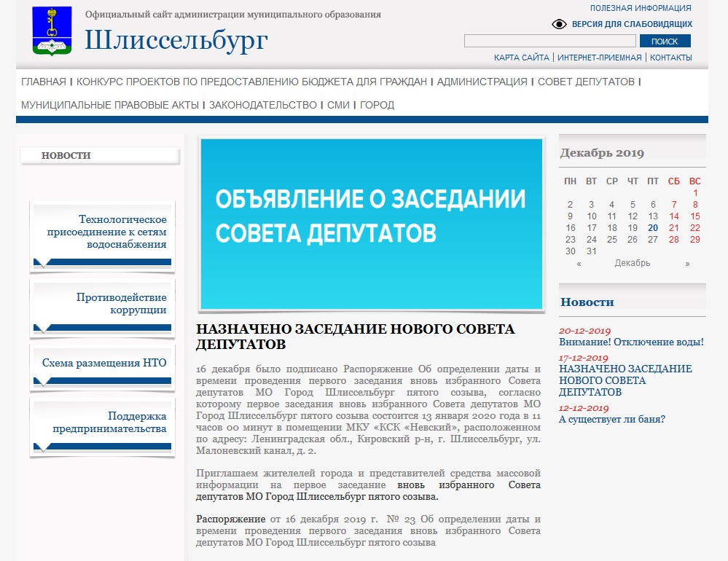Click Декабрь month label below calendar

[x=633, y=263]
